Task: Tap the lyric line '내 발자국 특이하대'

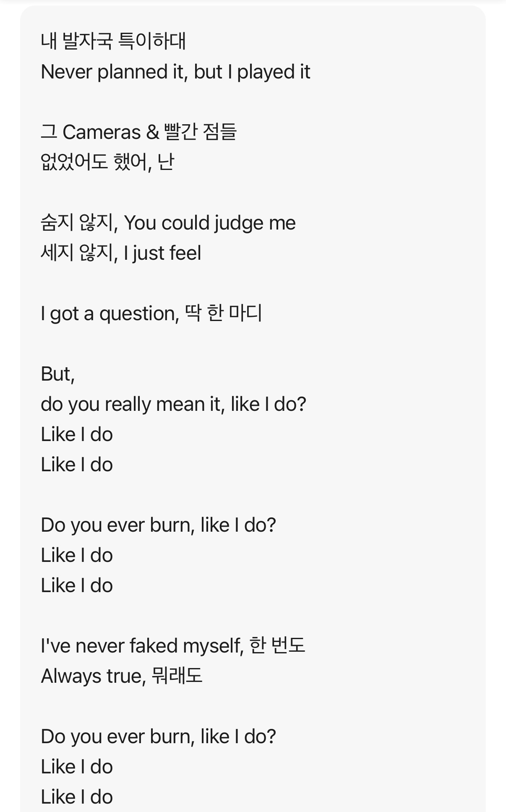Action: pos(113,42)
